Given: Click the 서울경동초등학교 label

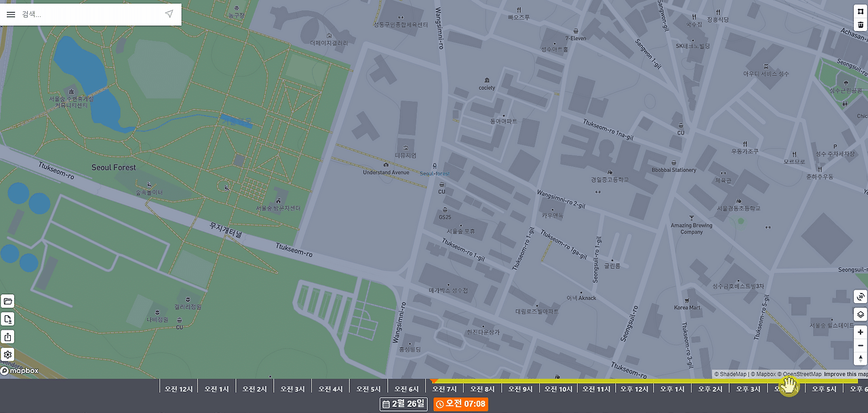Looking at the screenshot, I should click(738, 208).
